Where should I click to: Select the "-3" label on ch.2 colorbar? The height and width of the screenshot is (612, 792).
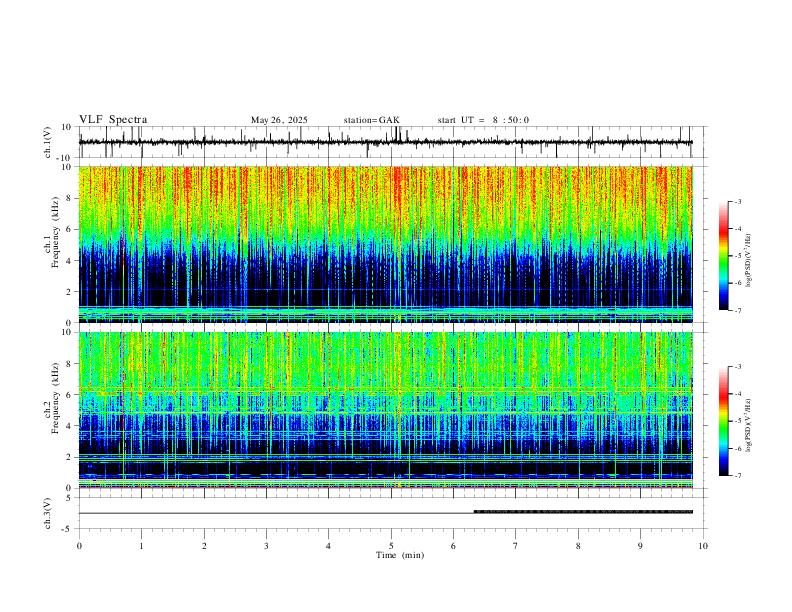[x=738, y=367]
